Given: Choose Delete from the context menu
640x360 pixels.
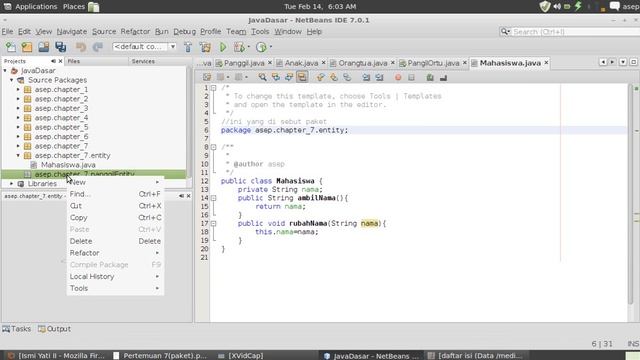Looking at the screenshot, I should (115, 241).
